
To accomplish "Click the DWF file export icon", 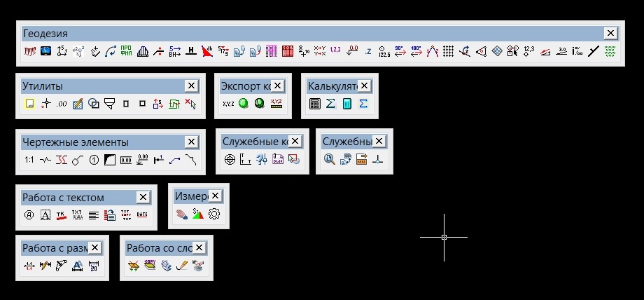I will (278, 160).
